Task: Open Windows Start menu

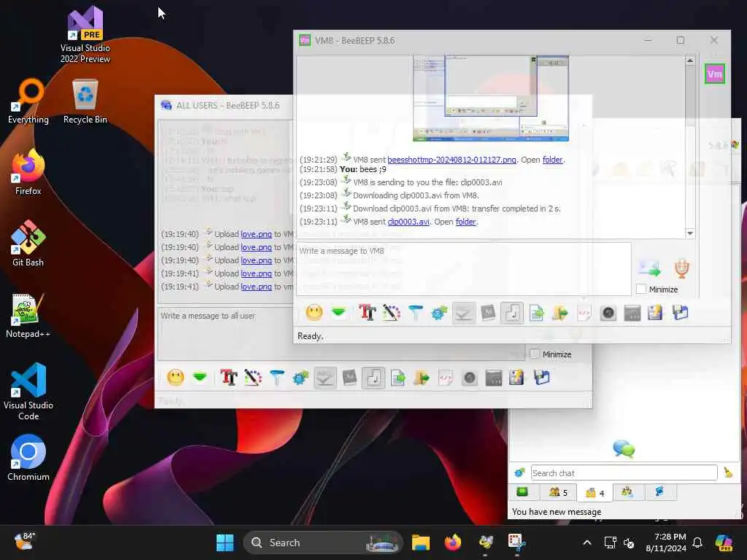Action: click(x=225, y=542)
